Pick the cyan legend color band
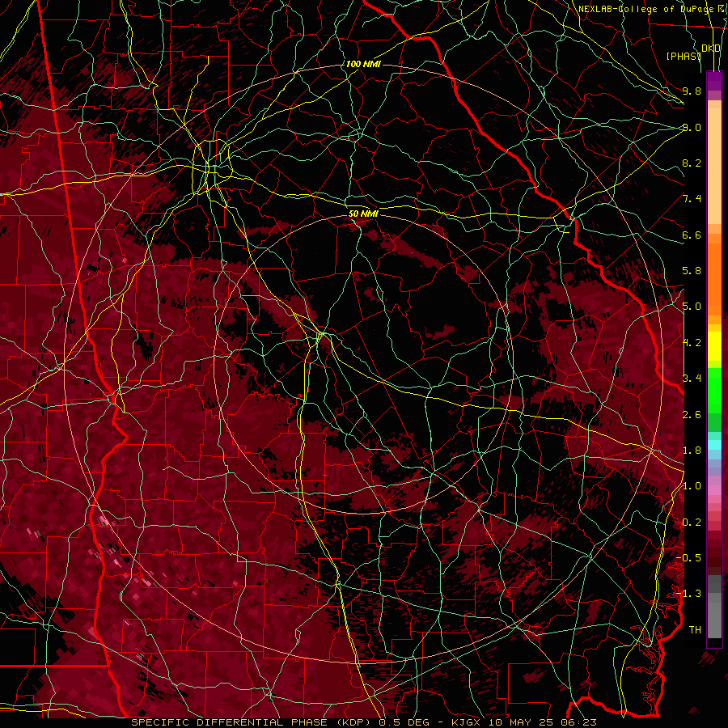728x728 pixels. coord(714,444)
